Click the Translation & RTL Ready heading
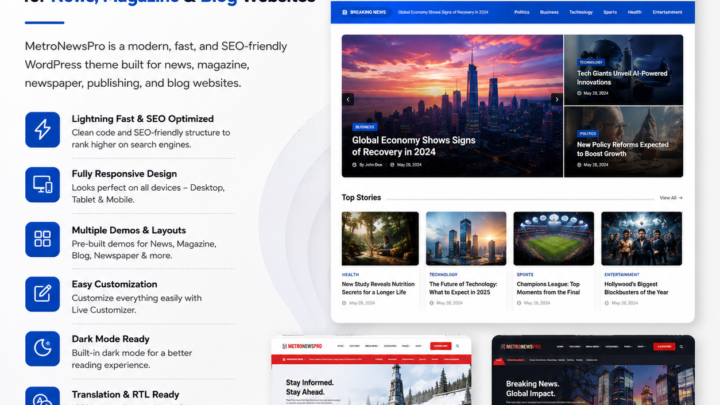720x405 pixels. (125, 394)
